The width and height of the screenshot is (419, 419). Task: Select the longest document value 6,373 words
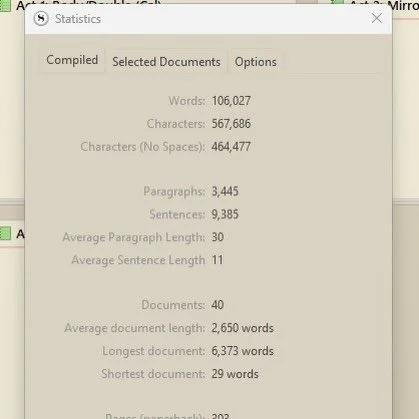[243, 351]
